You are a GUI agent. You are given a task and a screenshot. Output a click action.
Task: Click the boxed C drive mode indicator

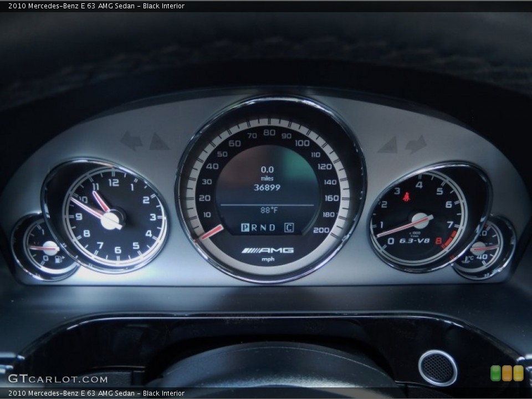(289, 227)
